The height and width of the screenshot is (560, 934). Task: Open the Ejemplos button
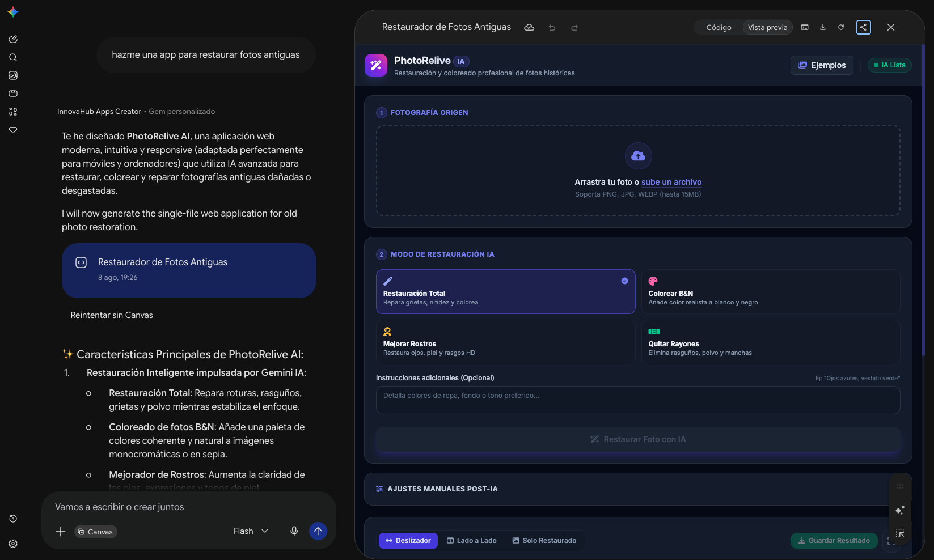tap(822, 65)
